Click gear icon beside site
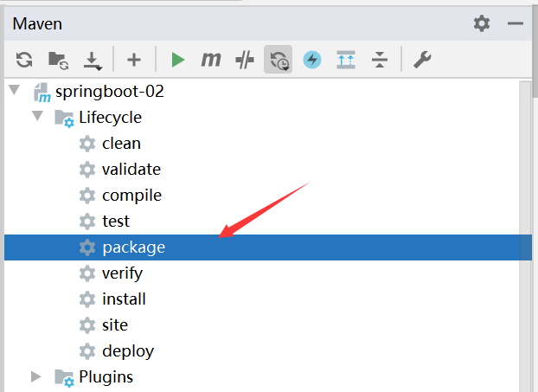This screenshot has width=538, height=392. tap(87, 325)
